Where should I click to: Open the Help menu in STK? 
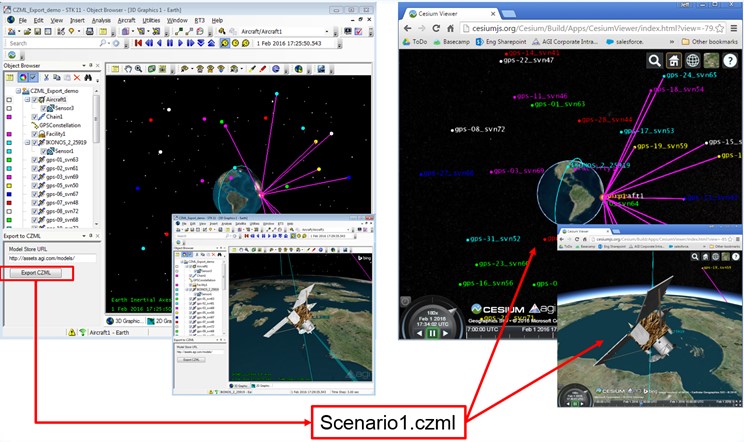pos(217,20)
